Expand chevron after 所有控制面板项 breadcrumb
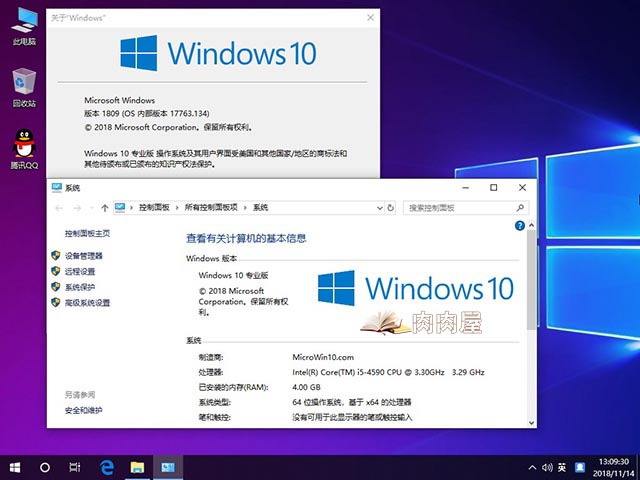640x480 pixels. coord(245,208)
